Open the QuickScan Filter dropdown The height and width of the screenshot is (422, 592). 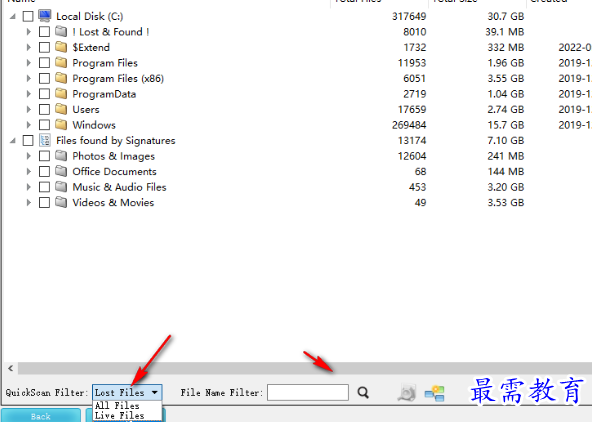[x=127, y=393]
